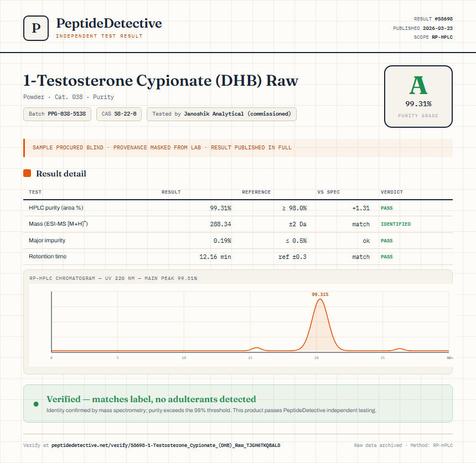Click the TEST column header
476x463 pixels.
click(35, 192)
